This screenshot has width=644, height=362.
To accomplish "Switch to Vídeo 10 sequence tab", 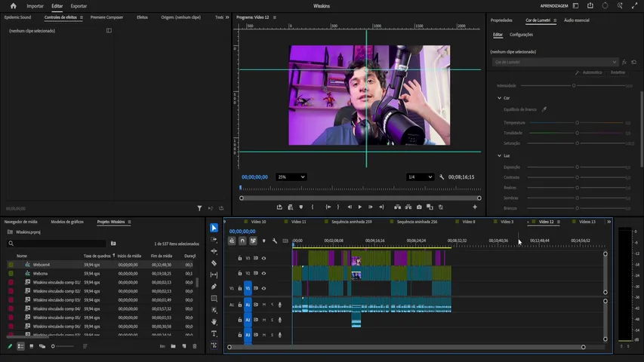I will pyautogui.click(x=258, y=222).
